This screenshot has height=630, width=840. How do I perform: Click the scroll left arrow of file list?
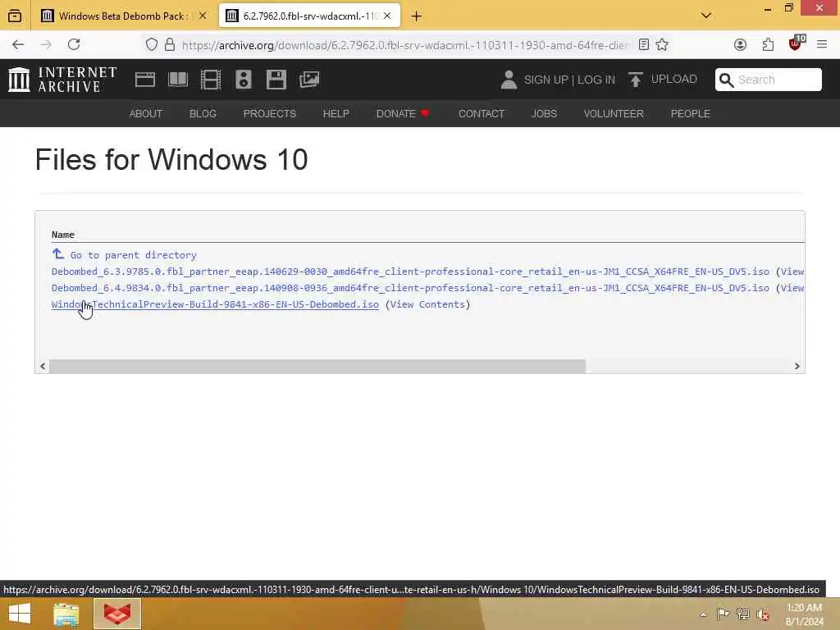click(x=43, y=366)
